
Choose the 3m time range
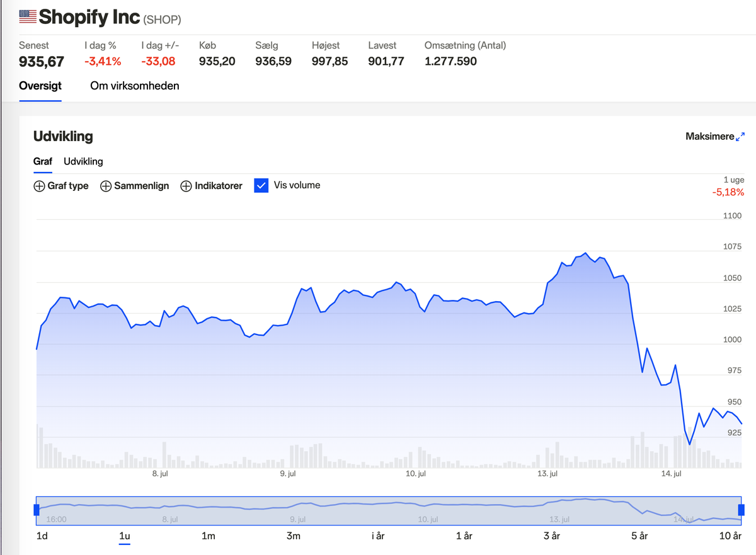(294, 536)
